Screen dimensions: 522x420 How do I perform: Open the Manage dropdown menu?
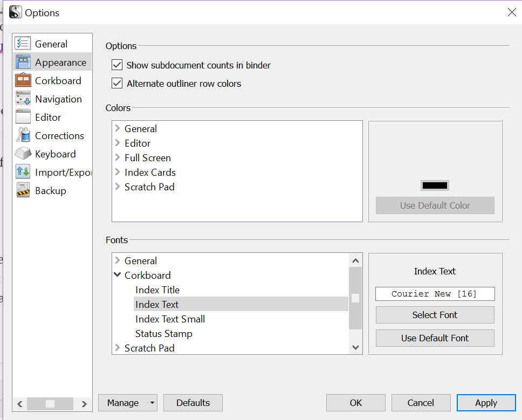128,403
